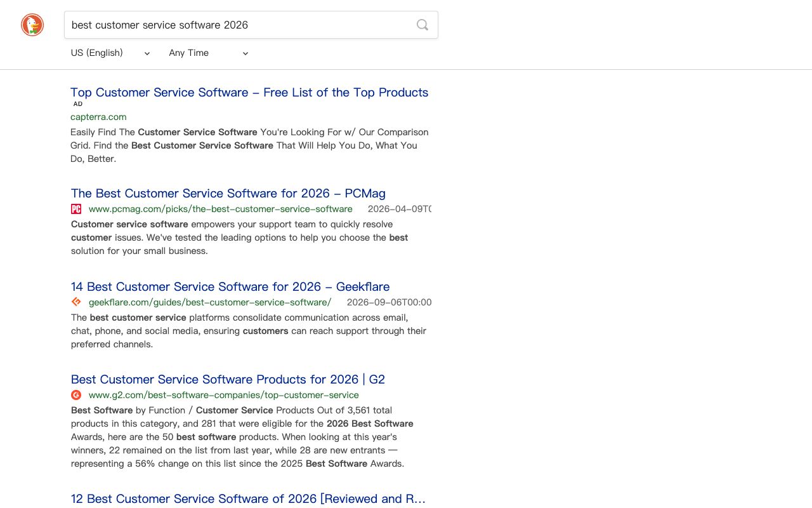Open 14 Best Customer Service Software Geekflare result

pyautogui.click(x=230, y=286)
